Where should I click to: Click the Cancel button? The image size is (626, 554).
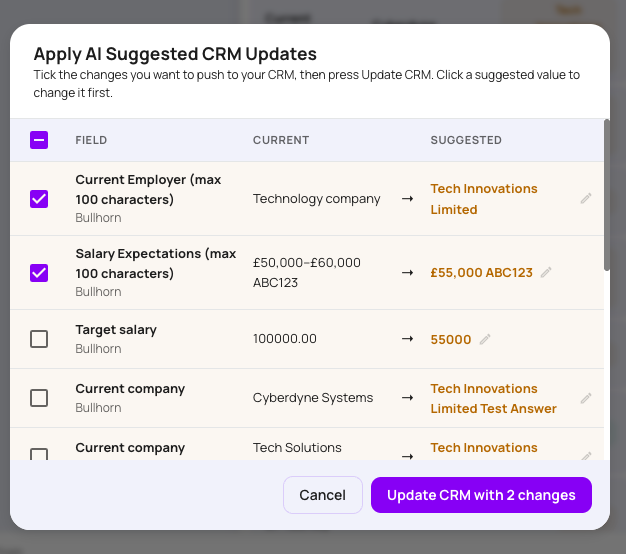click(323, 495)
